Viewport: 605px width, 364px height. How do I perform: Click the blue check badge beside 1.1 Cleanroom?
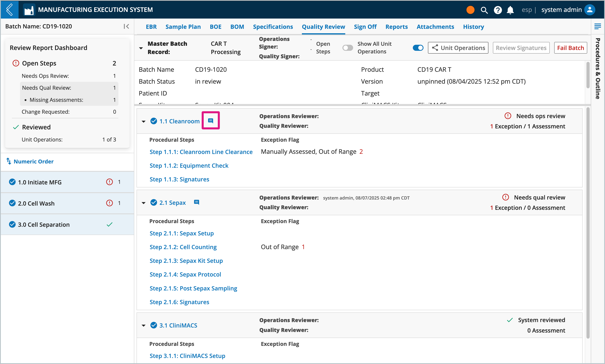(154, 121)
